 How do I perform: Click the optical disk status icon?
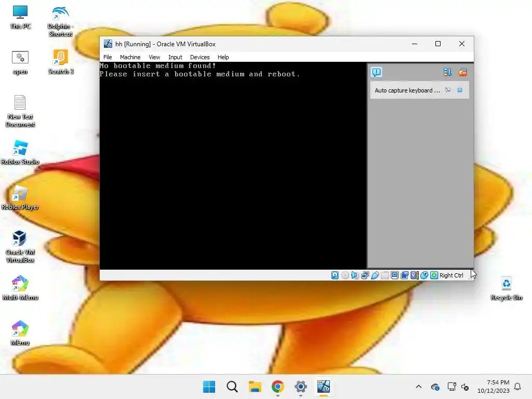click(x=345, y=275)
